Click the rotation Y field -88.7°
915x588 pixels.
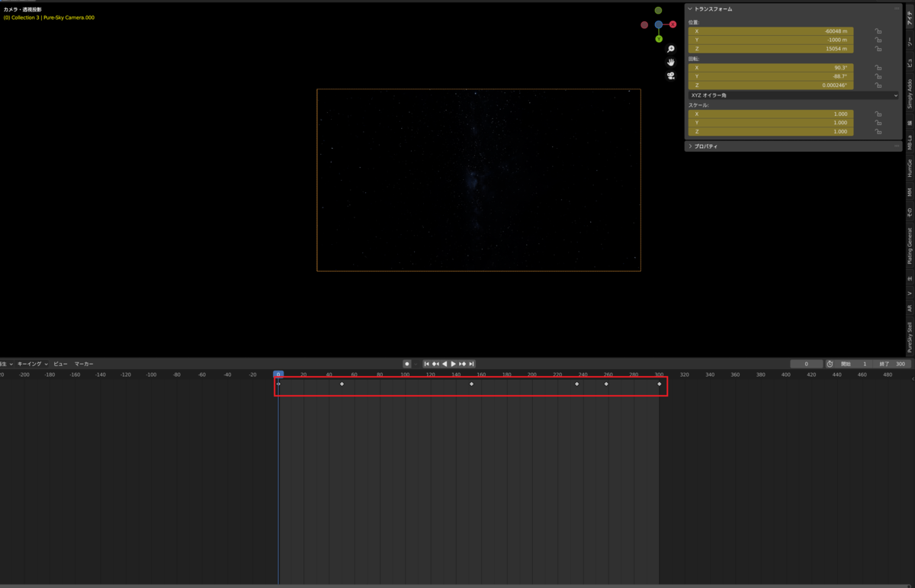tap(771, 76)
